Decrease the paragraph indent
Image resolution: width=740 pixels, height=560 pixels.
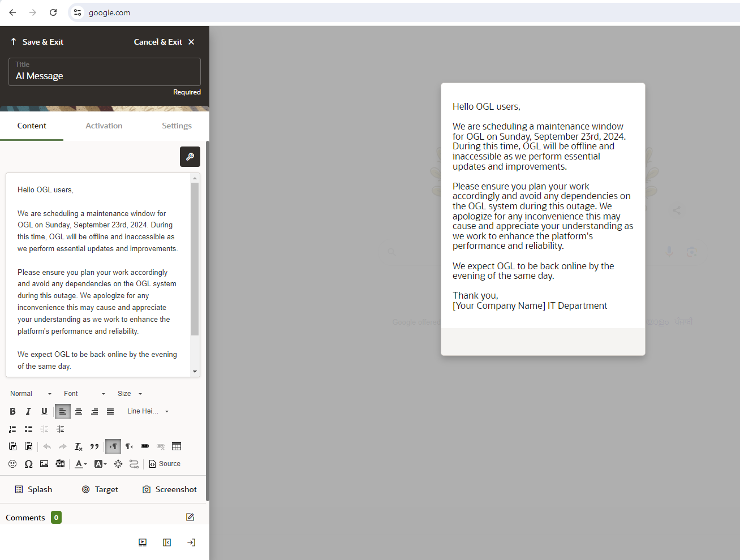click(x=44, y=429)
